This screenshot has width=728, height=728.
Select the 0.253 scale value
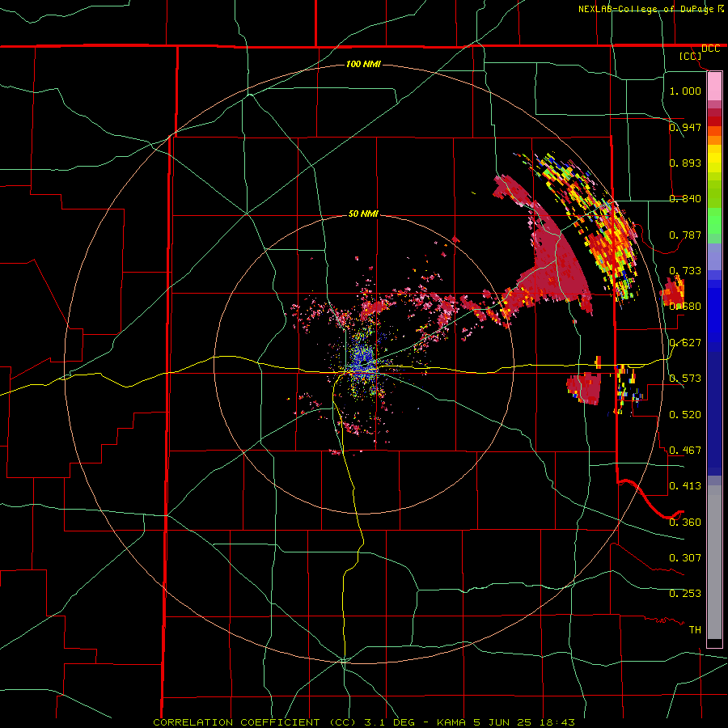click(x=685, y=594)
